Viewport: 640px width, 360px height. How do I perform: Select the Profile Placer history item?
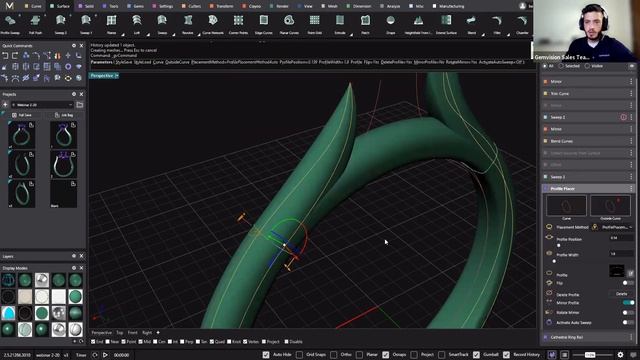coord(587,189)
